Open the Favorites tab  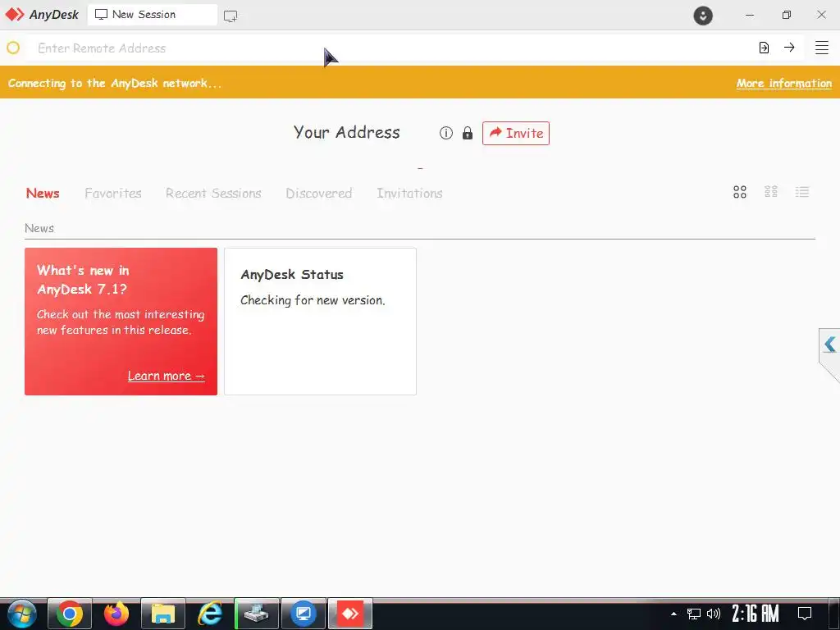coord(113,194)
